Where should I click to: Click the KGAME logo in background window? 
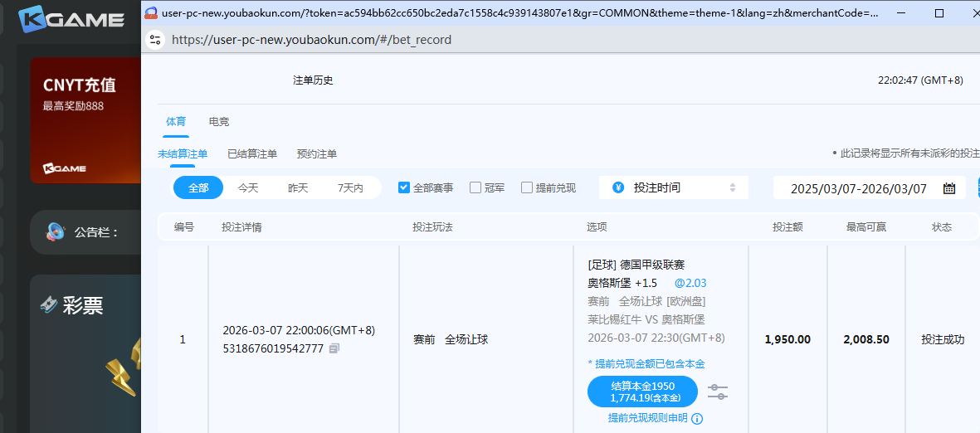click(71, 19)
